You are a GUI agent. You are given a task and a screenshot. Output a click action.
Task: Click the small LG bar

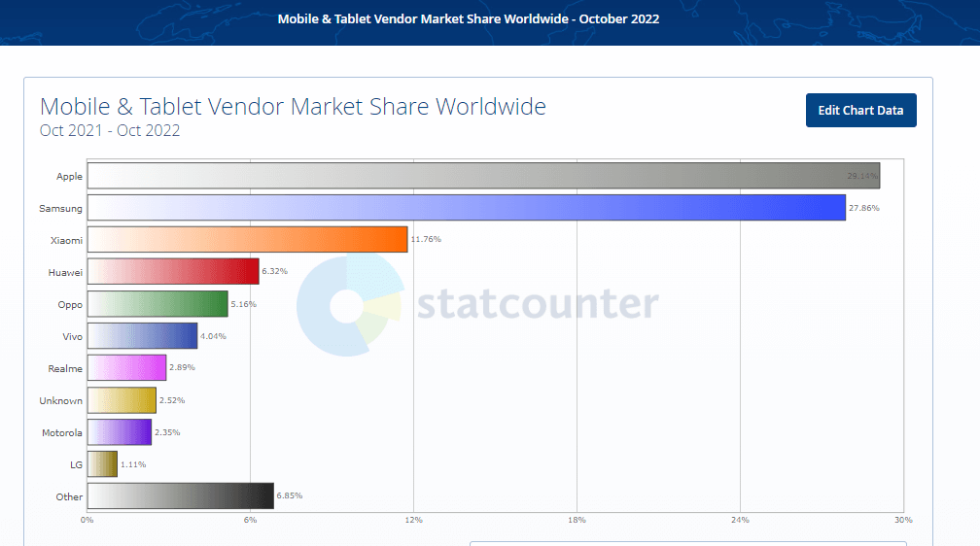(102, 463)
